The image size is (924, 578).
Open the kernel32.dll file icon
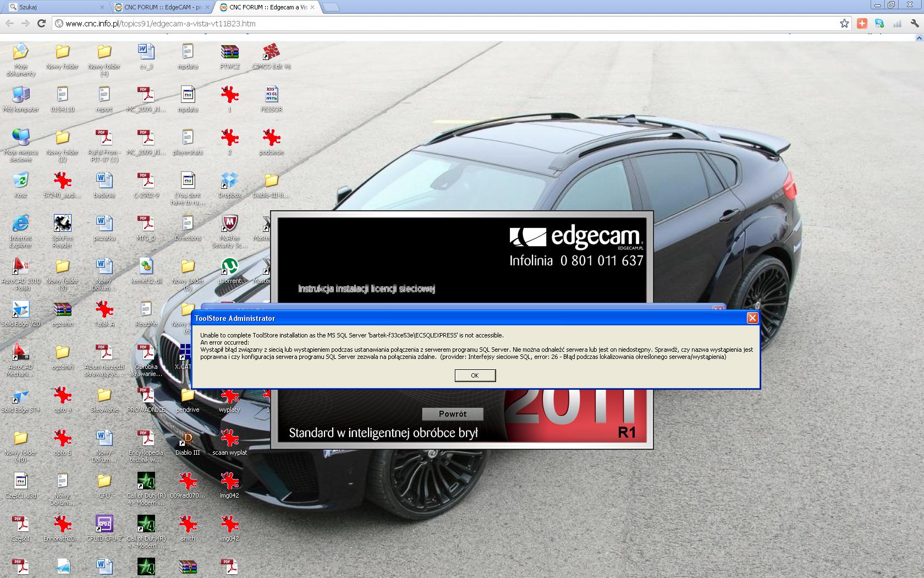tap(146, 271)
